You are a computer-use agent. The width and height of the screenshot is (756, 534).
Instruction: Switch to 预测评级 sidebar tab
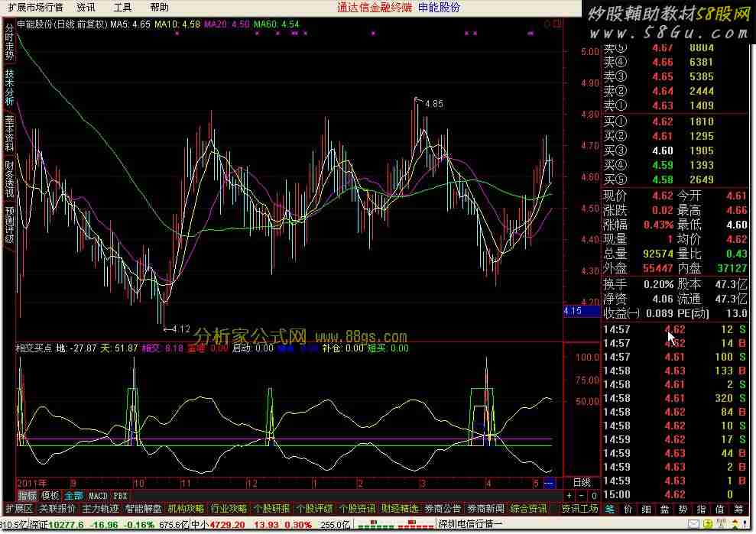pyautogui.click(x=9, y=225)
